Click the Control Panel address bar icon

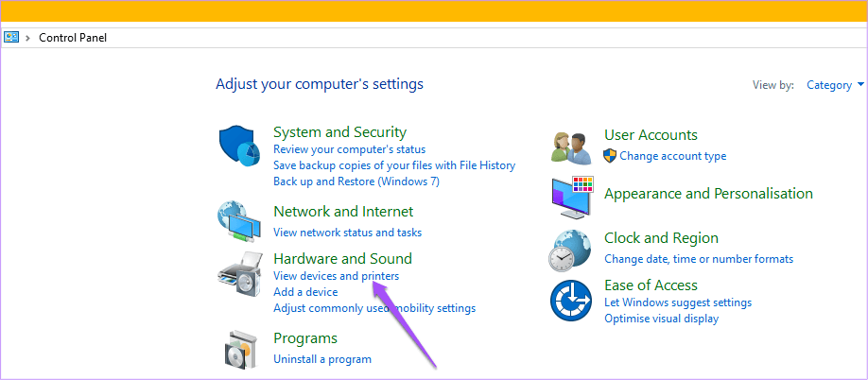11,37
